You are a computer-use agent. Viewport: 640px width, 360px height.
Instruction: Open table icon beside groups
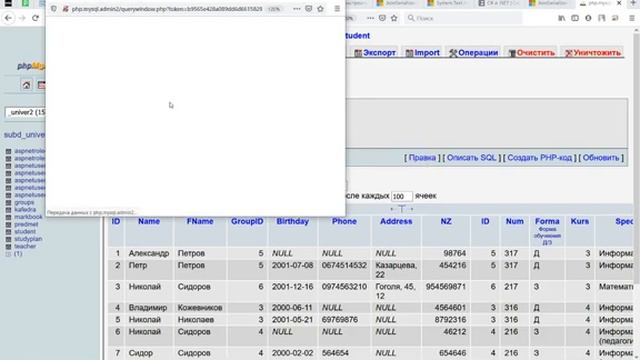(x=8, y=202)
